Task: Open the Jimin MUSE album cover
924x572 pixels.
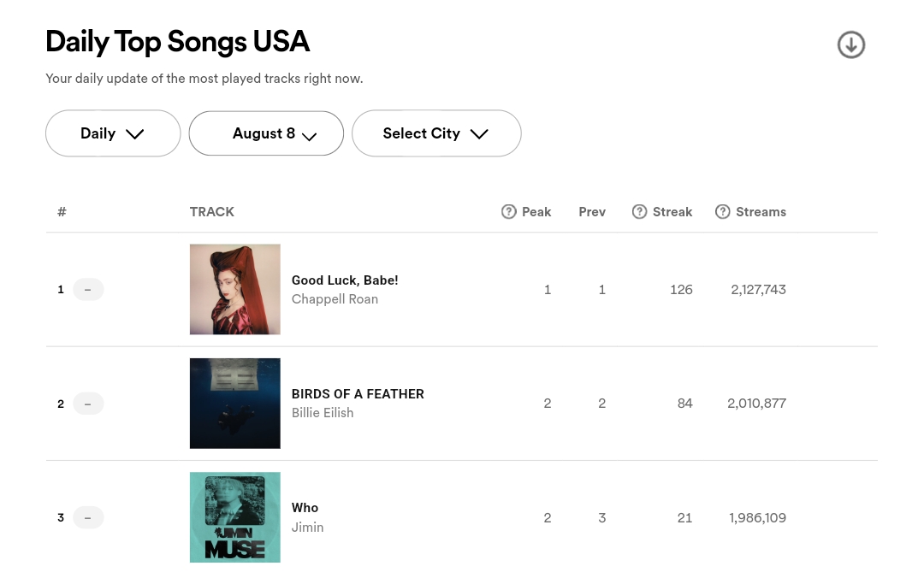Action: 235,517
